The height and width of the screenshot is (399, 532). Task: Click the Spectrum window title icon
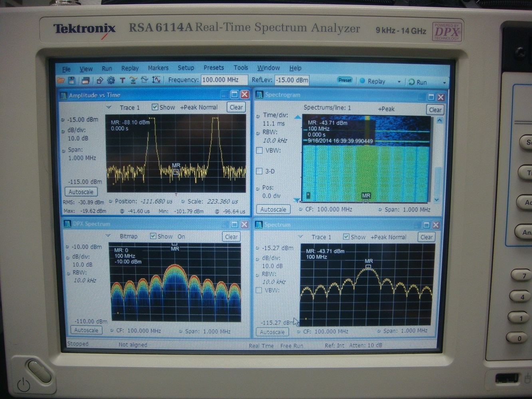pos(259,224)
